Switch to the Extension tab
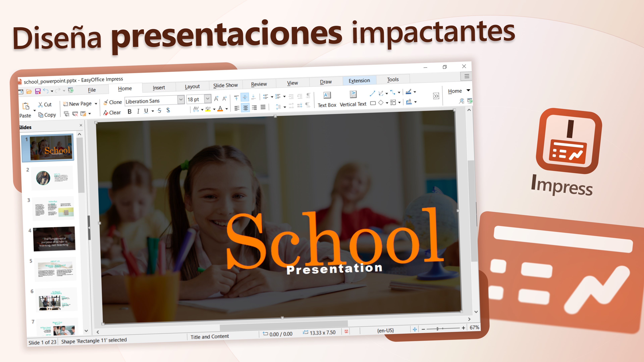The height and width of the screenshot is (362, 644). tap(359, 80)
